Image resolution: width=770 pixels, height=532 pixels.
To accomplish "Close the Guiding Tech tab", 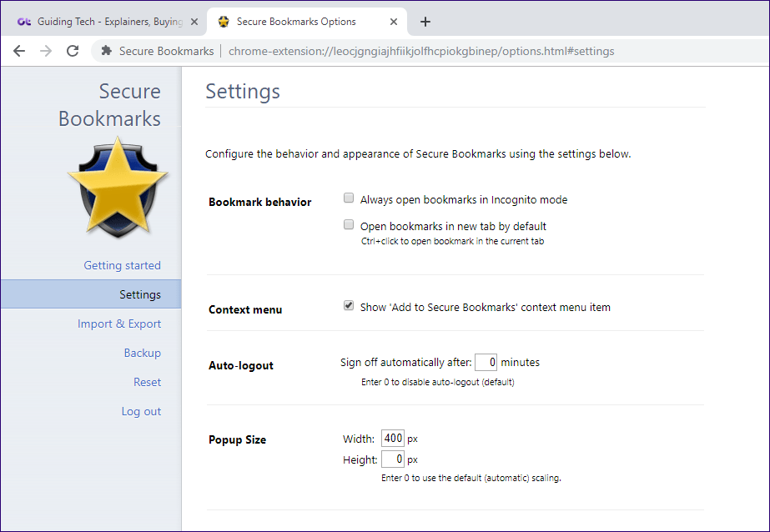I will (x=194, y=22).
